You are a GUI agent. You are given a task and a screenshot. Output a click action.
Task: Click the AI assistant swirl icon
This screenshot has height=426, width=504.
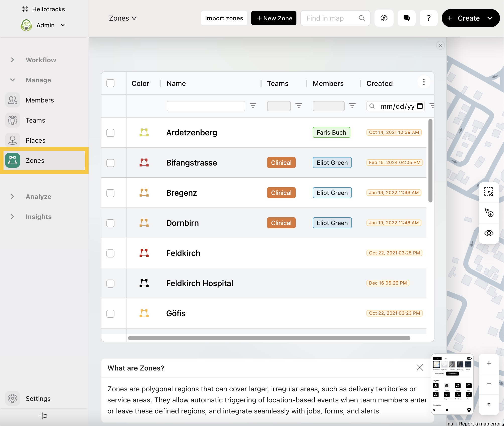click(x=384, y=18)
